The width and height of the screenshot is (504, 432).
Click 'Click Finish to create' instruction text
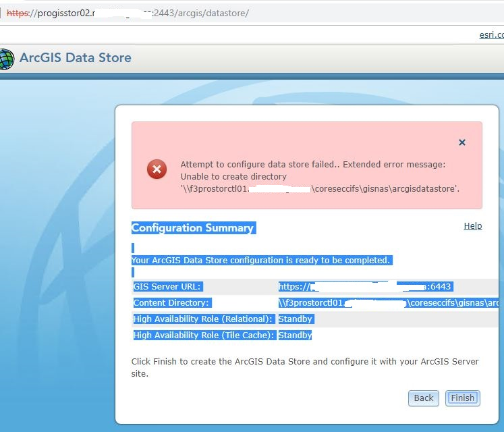pos(305,367)
